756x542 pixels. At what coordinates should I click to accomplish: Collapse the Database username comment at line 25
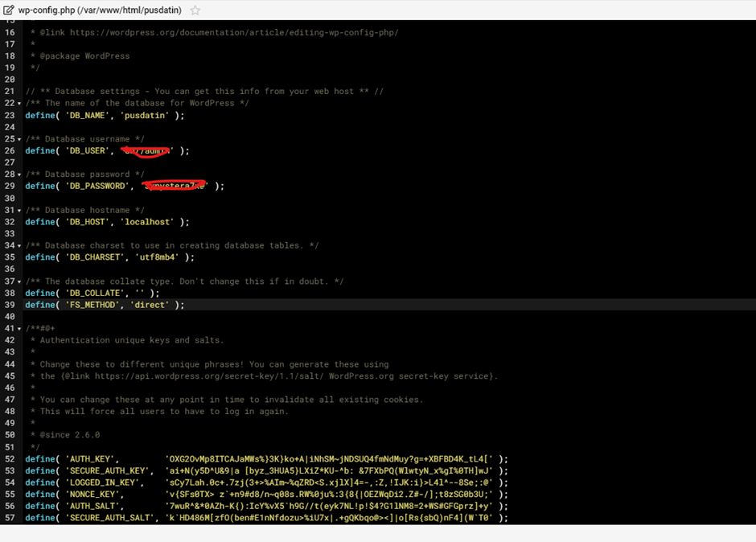[x=19, y=139]
